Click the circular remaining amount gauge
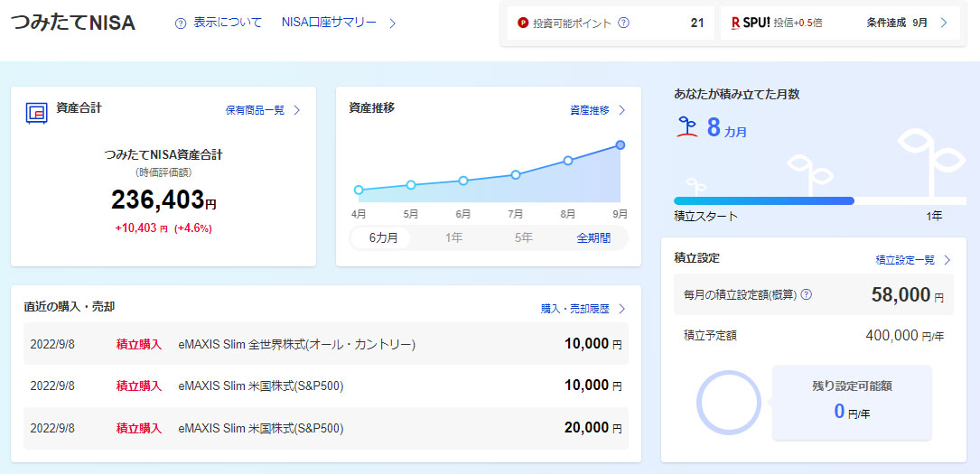This screenshot has width=980, height=474. click(728, 402)
